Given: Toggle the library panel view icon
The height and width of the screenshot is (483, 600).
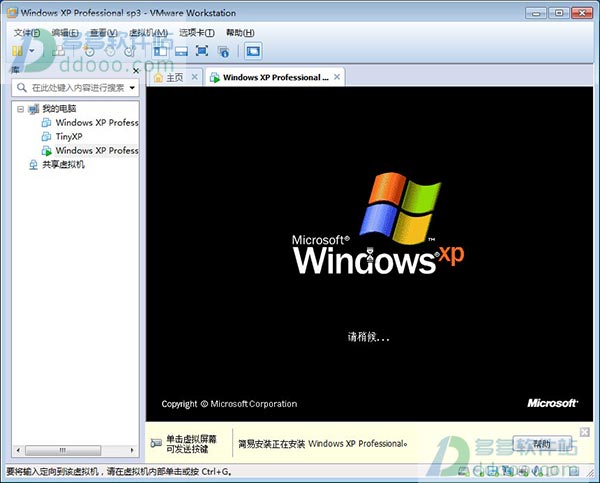Looking at the screenshot, I should pyautogui.click(x=160, y=51).
